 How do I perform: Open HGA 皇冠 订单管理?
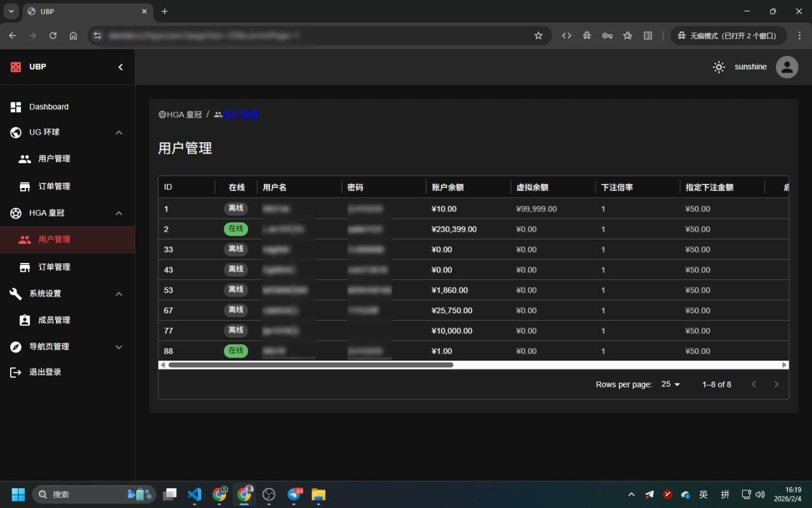pyautogui.click(x=53, y=267)
